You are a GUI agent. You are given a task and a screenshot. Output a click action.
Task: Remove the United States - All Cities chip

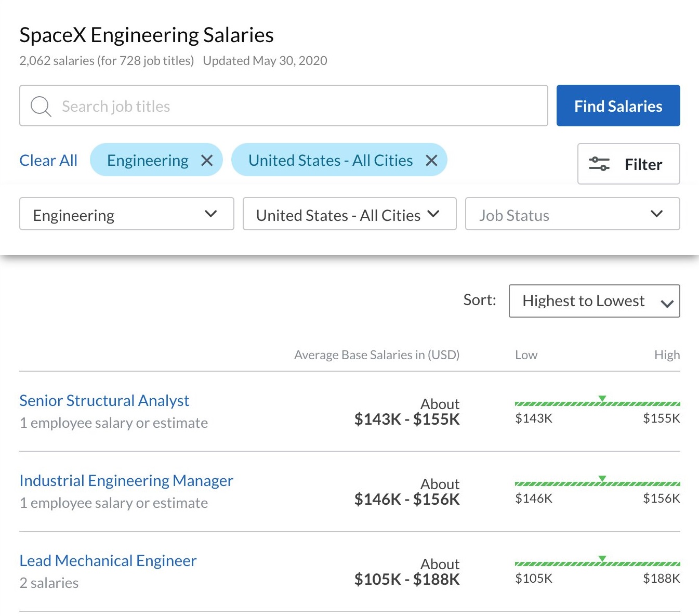click(431, 161)
